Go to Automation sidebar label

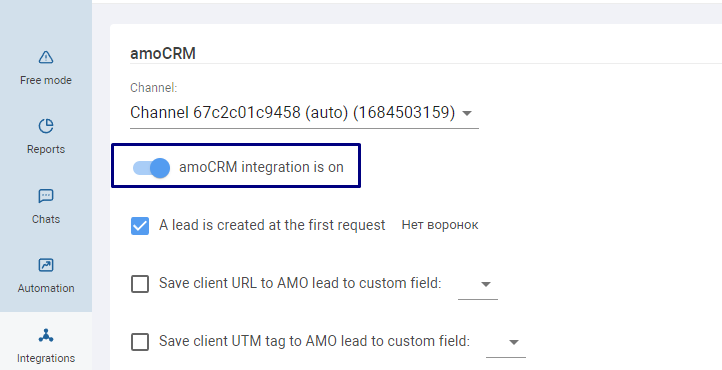pyautogui.click(x=46, y=288)
